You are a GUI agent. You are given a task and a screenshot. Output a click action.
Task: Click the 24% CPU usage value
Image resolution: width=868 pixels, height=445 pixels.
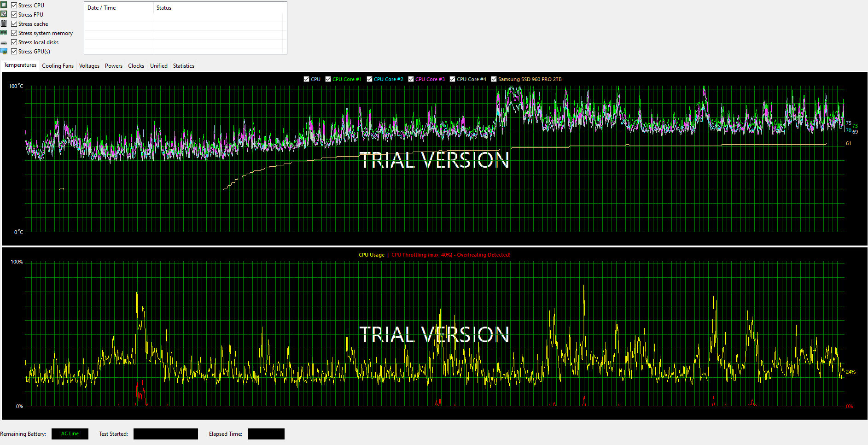tap(851, 372)
